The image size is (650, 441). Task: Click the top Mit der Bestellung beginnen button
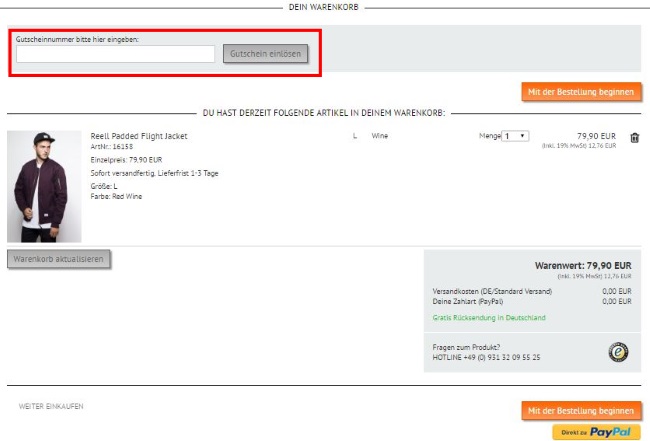click(581, 92)
